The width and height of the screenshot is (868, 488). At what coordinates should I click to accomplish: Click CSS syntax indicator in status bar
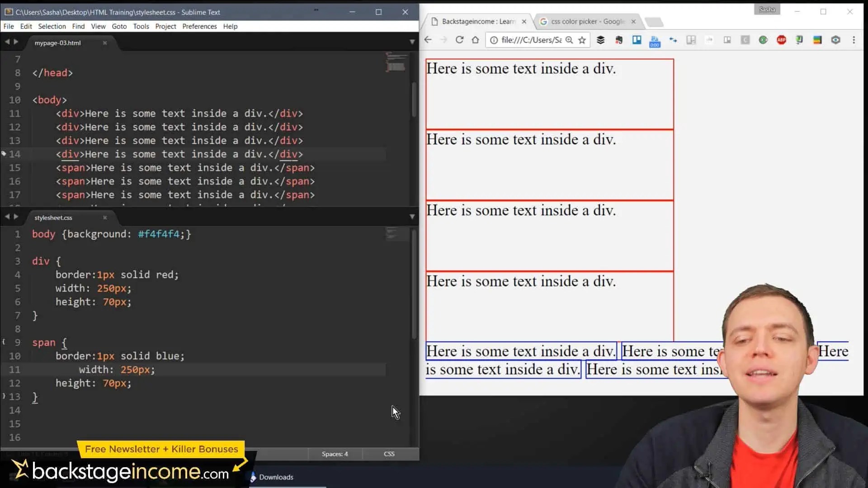pos(389,454)
